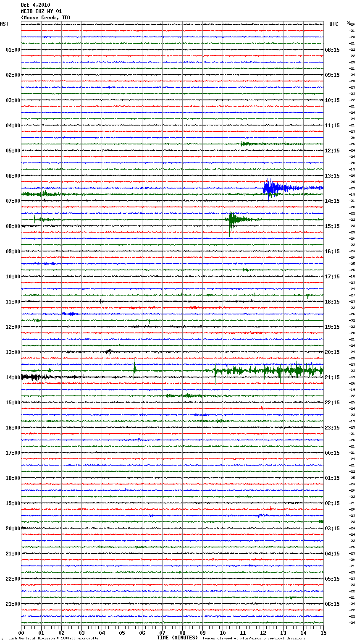This screenshot has height=644, width=357.
Task: Click the '17:15' UTC row label
Action: (332, 277)
